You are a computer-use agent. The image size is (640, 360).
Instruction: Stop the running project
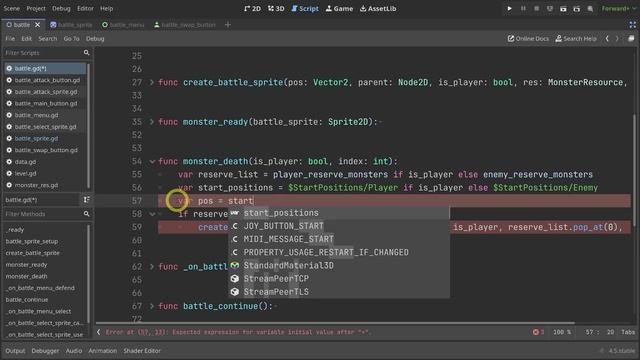pos(536,9)
